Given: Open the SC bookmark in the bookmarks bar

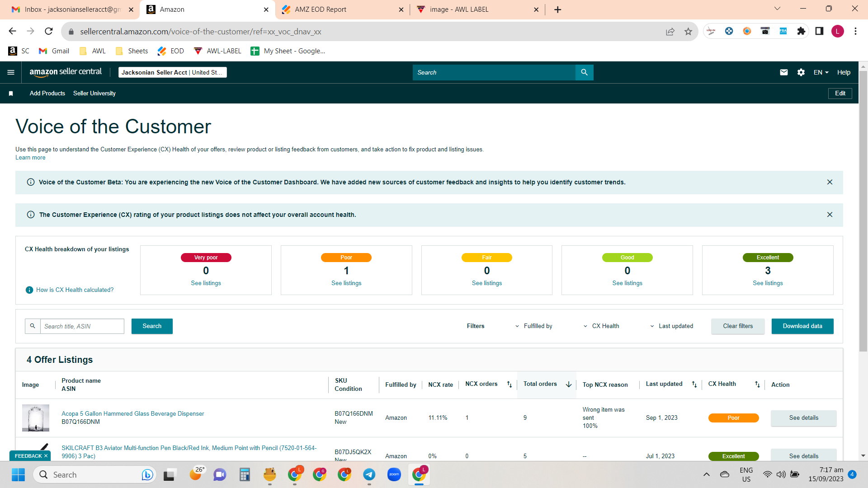Looking at the screenshot, I should coord(19,51).
